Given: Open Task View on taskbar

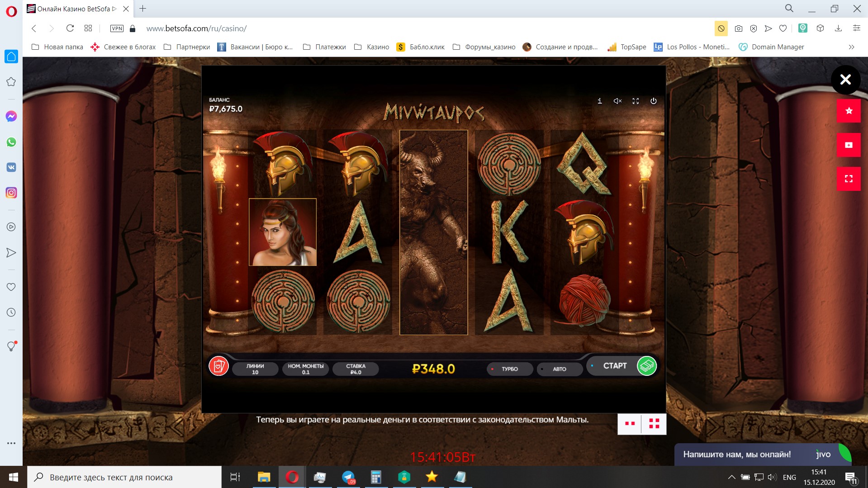Looking at the screenshot, I should pyautogui.click(x=235, y=477).
